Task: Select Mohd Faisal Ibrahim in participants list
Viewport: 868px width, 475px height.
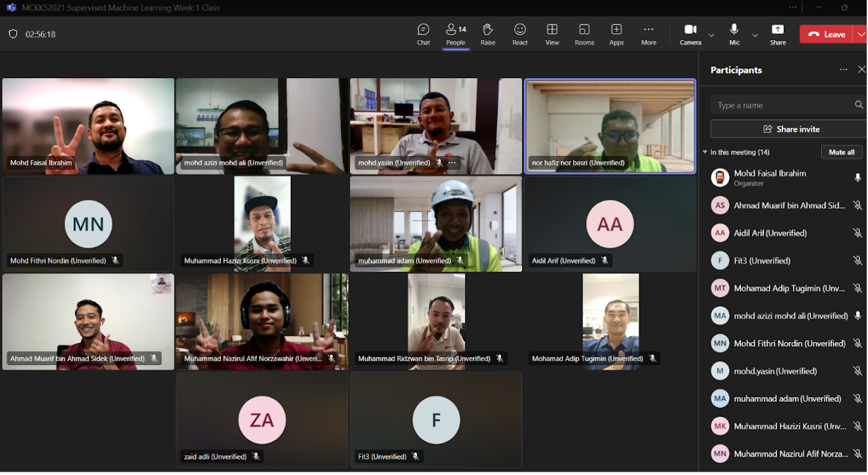Action: pyautogui.click(x=770, y=177)
